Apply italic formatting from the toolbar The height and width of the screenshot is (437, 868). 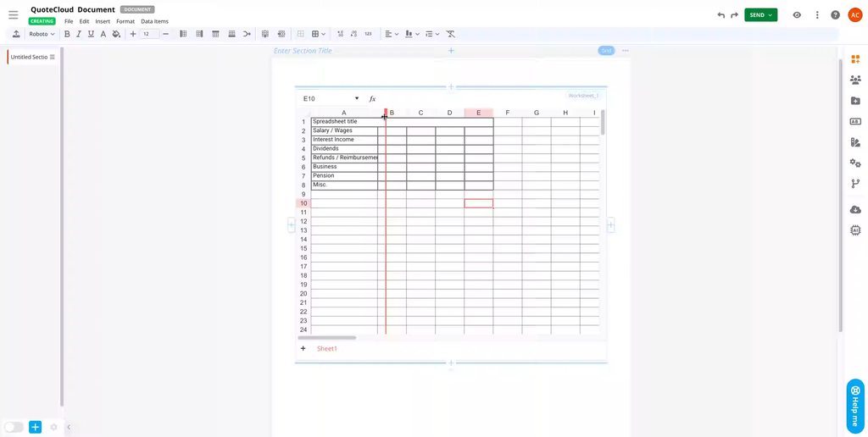click(79, 34)
